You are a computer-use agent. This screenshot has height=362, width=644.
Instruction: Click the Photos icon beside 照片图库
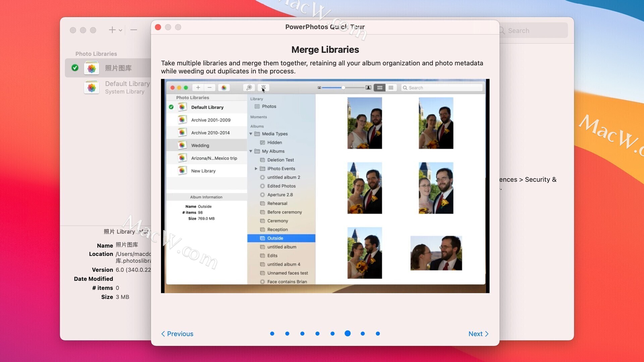pos(91,68)
